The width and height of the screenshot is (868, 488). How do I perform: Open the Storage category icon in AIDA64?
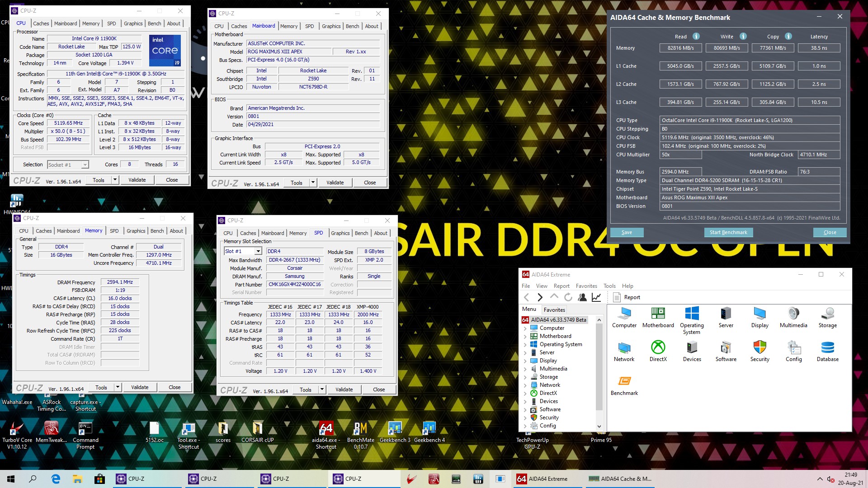pyautogui.click(x=828, y=317)
